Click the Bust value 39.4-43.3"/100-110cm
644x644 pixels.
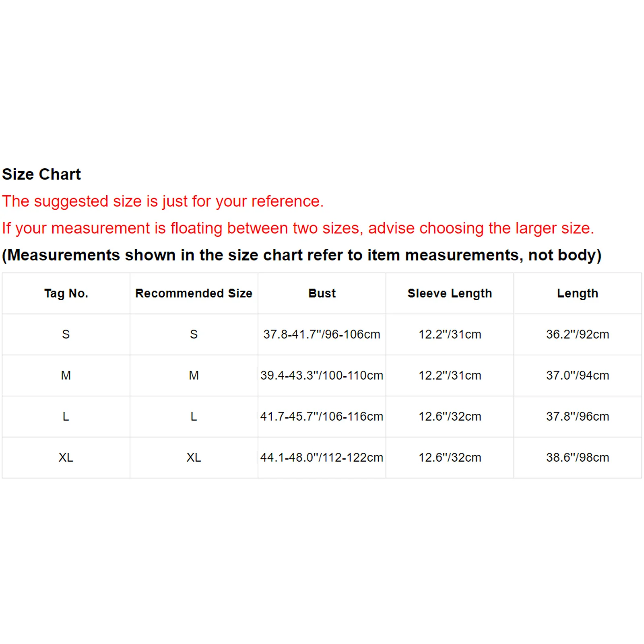[322, 375]
